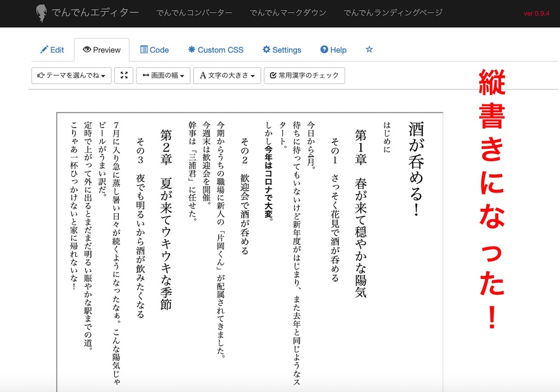The width and height of the screenshot is (560, 392).
Task: Open でんでんランディングページ link
Action: pyautogui.click(x=393, y=13)
